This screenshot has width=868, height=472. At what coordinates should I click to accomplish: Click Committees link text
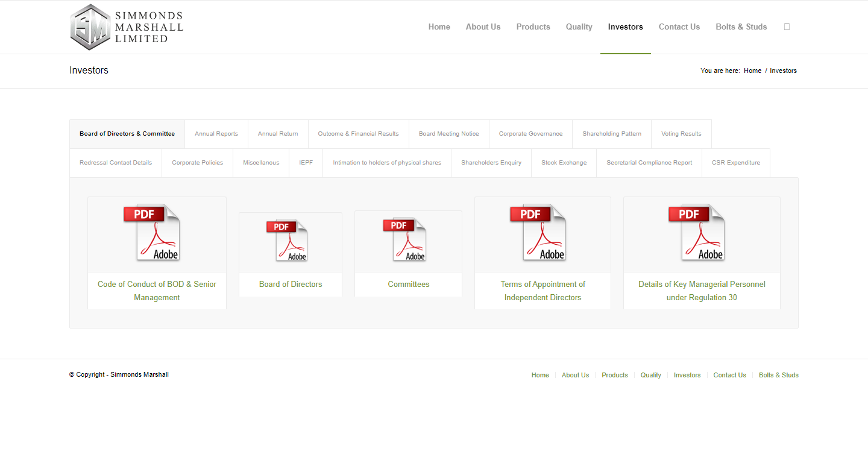(x=409, y=285)
